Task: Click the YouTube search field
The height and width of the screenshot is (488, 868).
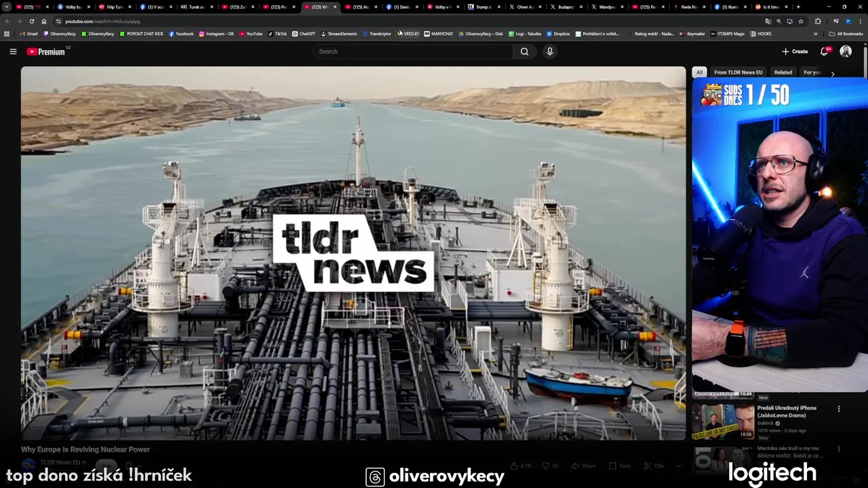Action: pyautogui.click(x=413, y=52)
